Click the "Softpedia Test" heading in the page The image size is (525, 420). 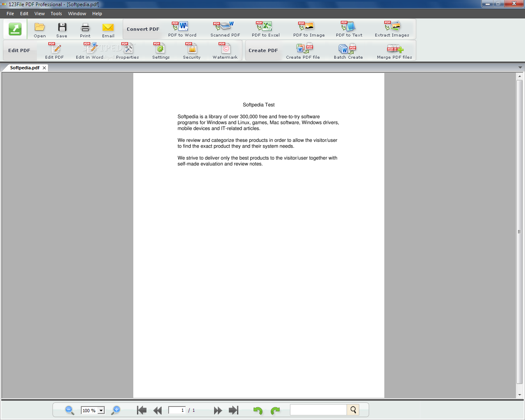coord(259,105)
